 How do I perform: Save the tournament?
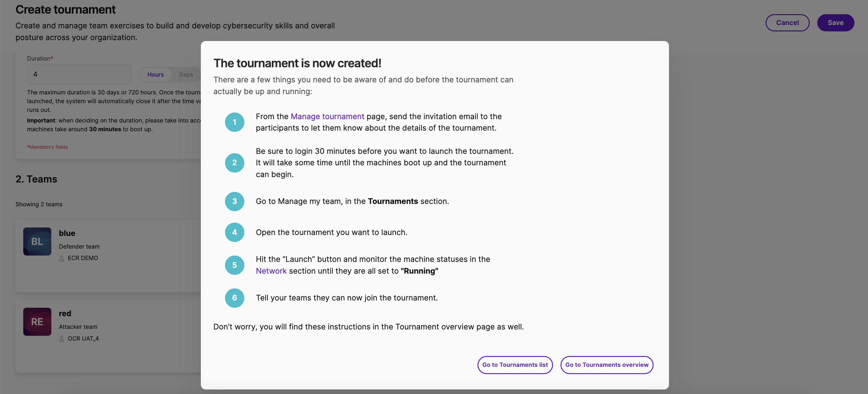click(x=835, y=23)
